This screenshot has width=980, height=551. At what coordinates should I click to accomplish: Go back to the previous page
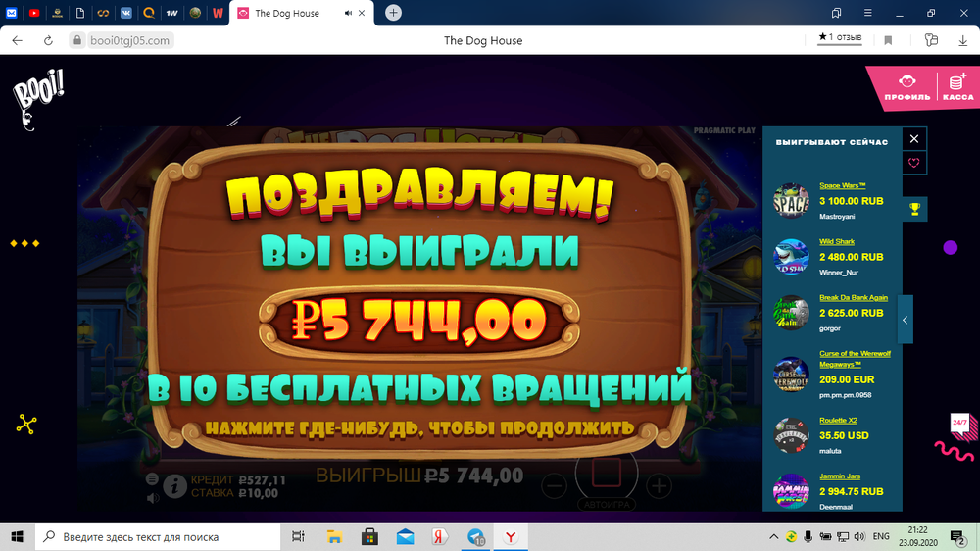click(17, 40)
